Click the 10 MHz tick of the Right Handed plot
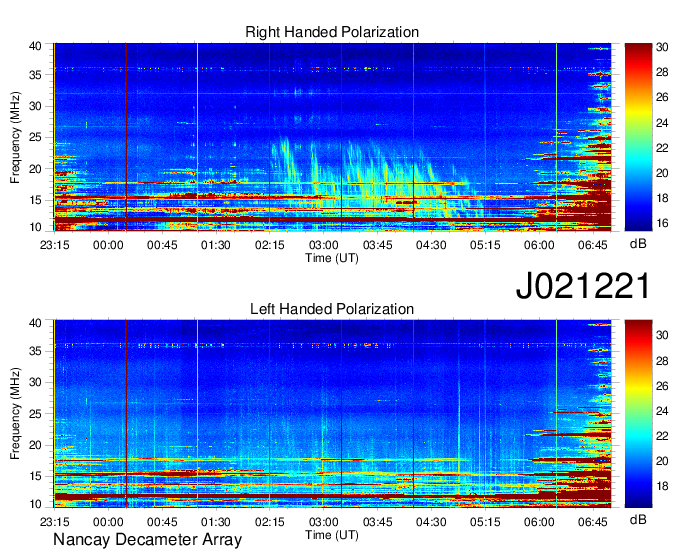680x552 pixels. pos(35,227)
